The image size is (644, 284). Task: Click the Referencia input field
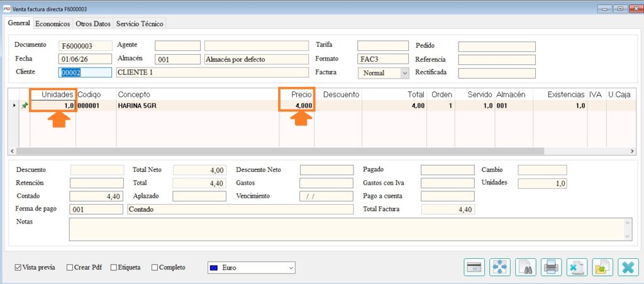497,60
